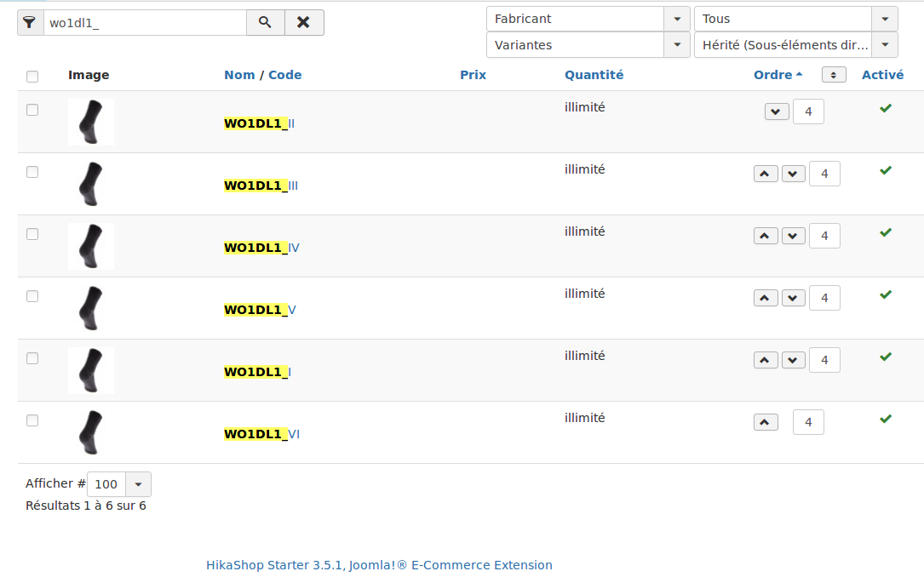Click the WO1DL1_VI sock thumbnail
Image resolution: width=924 pixels, height=577 pixels.
tap(90, 432)
